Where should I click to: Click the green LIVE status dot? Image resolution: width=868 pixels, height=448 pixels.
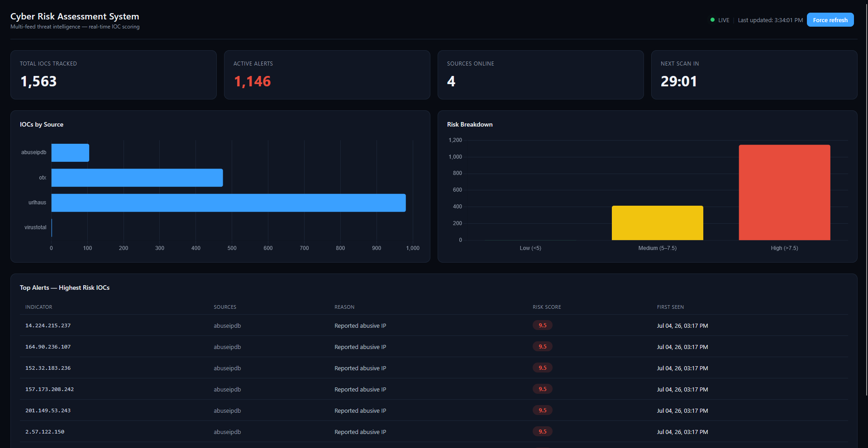pos(712,20)
